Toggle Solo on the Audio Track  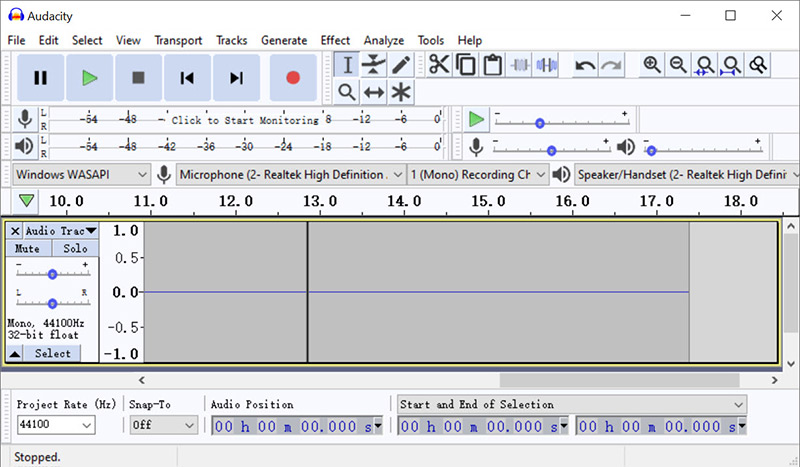(76, 249)
